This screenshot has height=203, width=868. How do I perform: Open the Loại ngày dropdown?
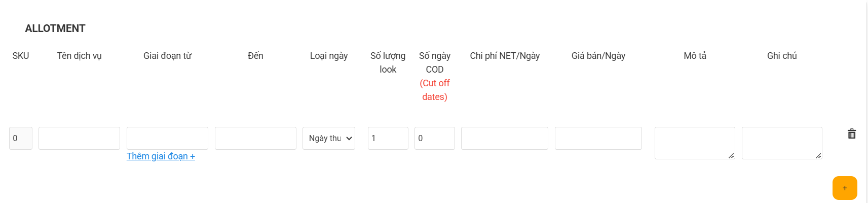(329, 138)
